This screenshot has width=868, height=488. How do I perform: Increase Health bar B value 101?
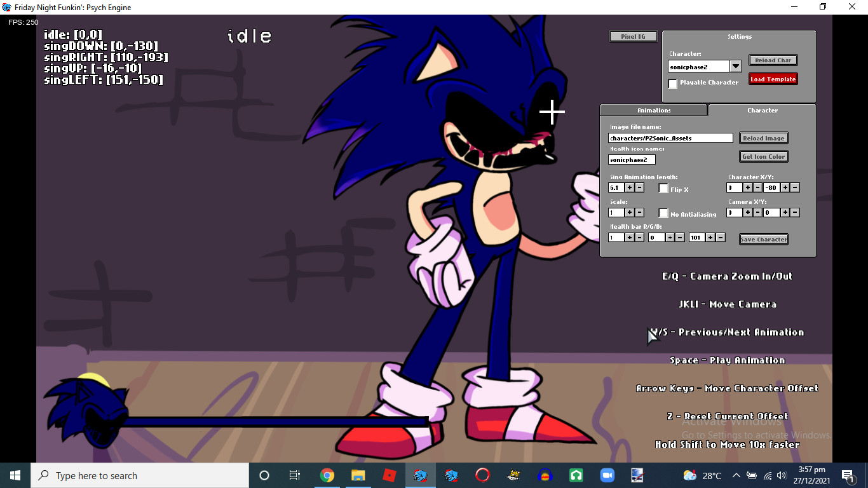[710, 237]
